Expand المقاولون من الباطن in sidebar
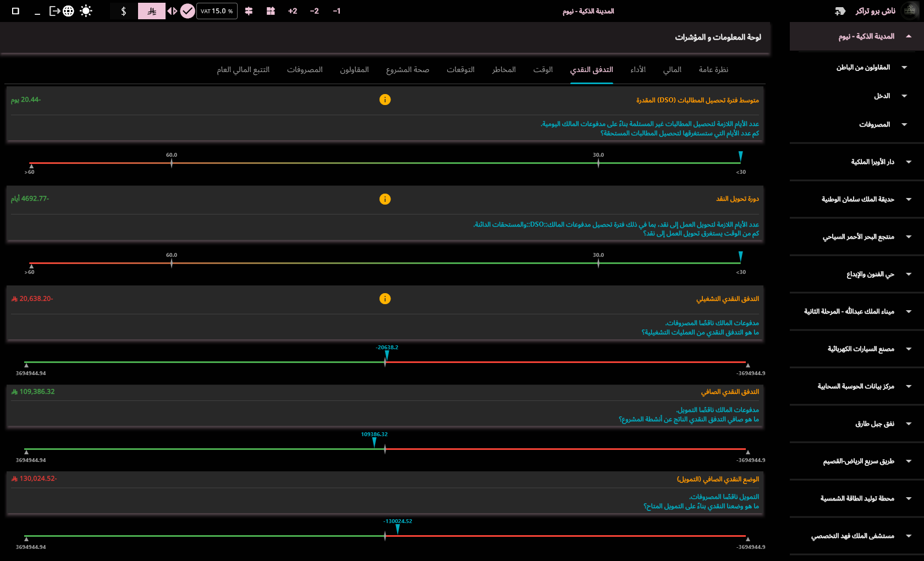This screenshot has height=561, width=924. pyautogui.click(x=904, y=67)
